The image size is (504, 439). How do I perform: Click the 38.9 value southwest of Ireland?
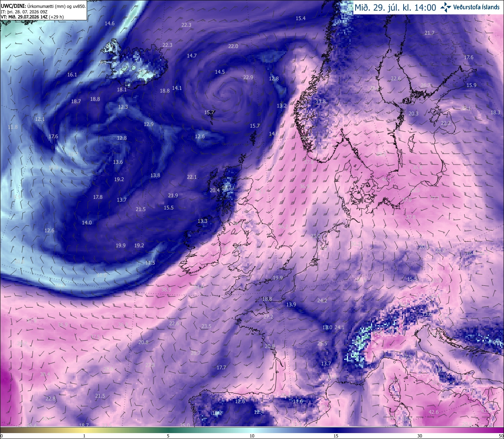click(x=166, y=289)
